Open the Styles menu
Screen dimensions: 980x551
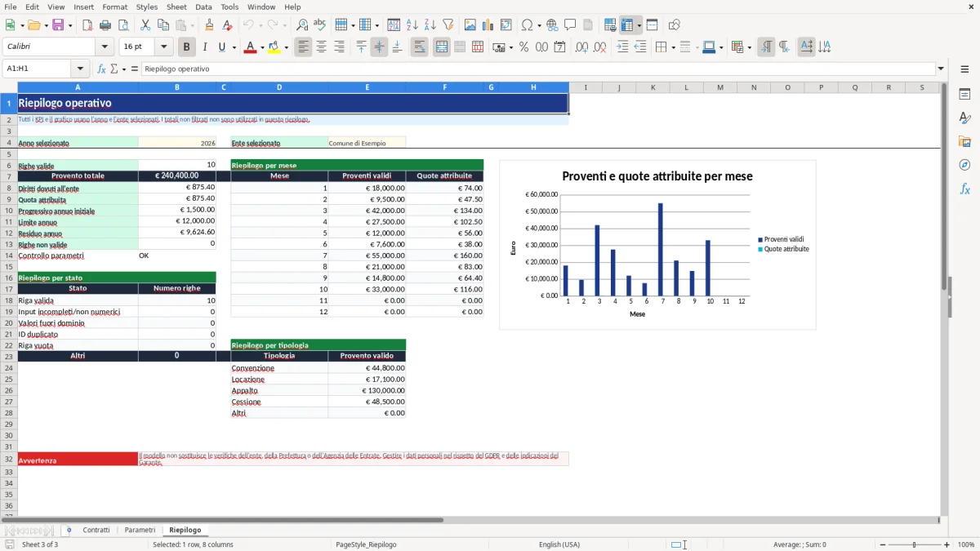(x=147, y=7)
